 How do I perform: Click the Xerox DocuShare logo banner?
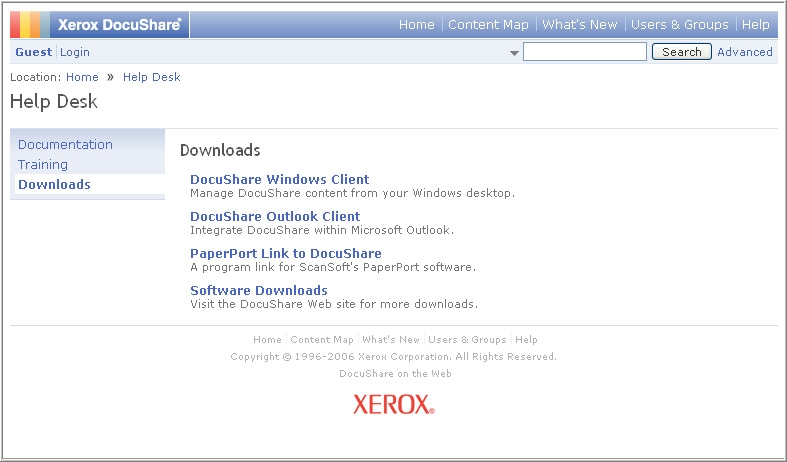pos(99,25)
